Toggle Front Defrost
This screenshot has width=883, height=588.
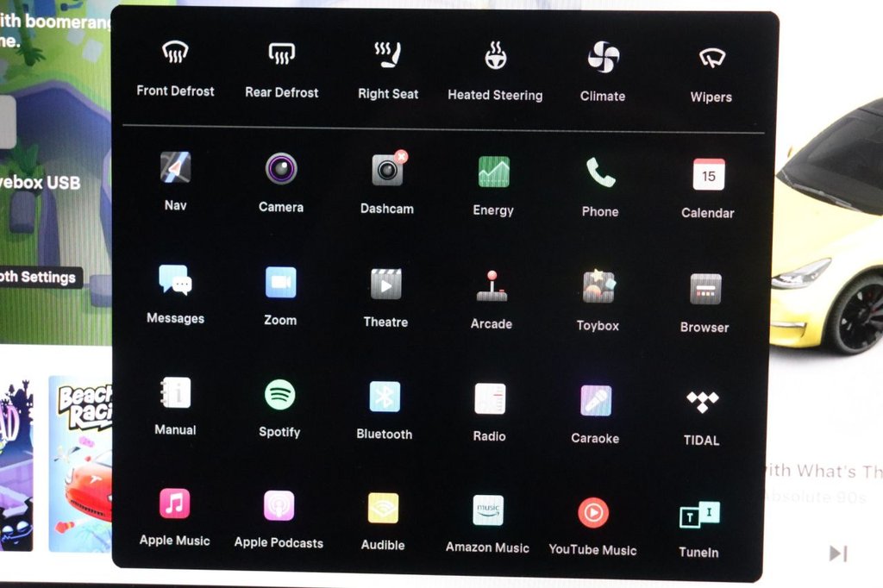pyautogui.click(x=175, y=54)
